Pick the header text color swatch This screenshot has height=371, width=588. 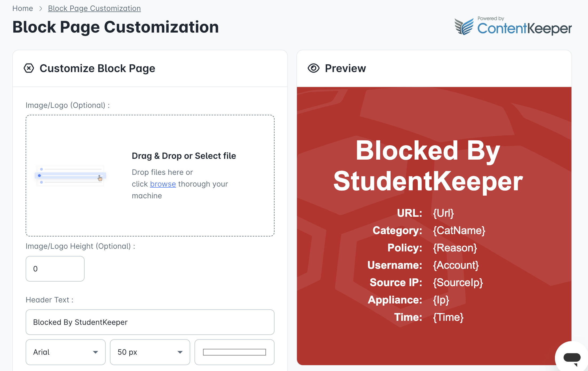[235, 352]
